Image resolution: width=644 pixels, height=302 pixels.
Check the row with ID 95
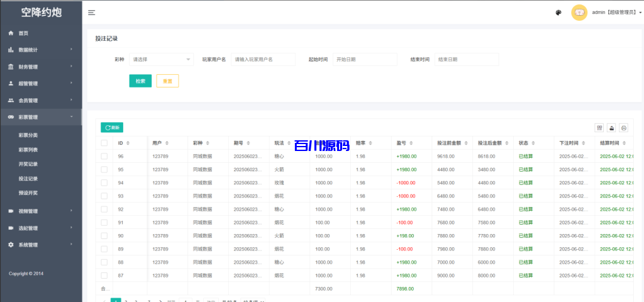[x=104, y=169]
